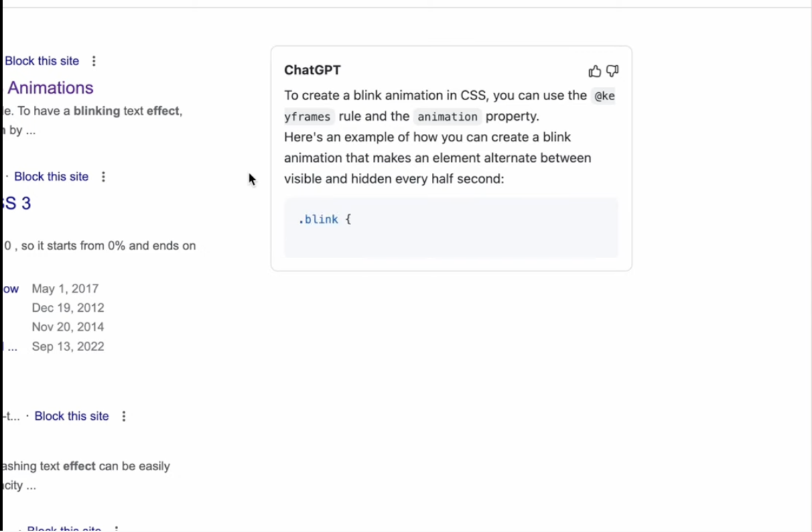
Task: Select the May 1, 2017 dated result
Action: pyautogui.click(x=65, y=289)
